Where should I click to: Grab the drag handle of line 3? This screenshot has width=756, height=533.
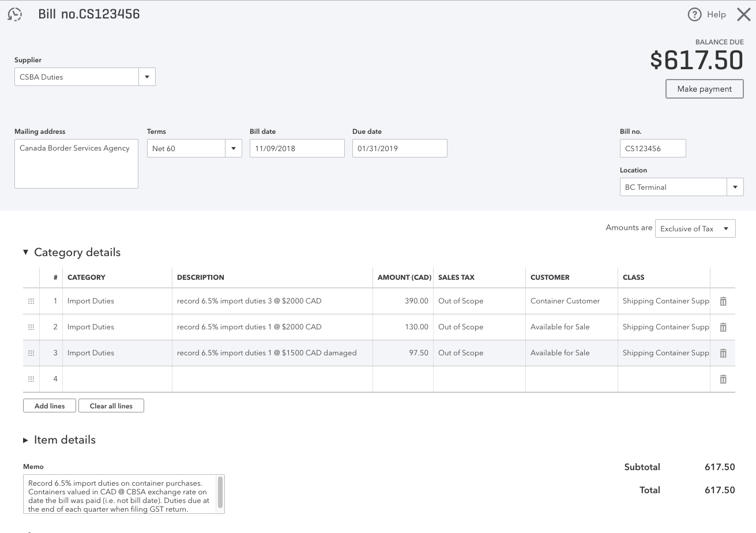tap(31, 353)
